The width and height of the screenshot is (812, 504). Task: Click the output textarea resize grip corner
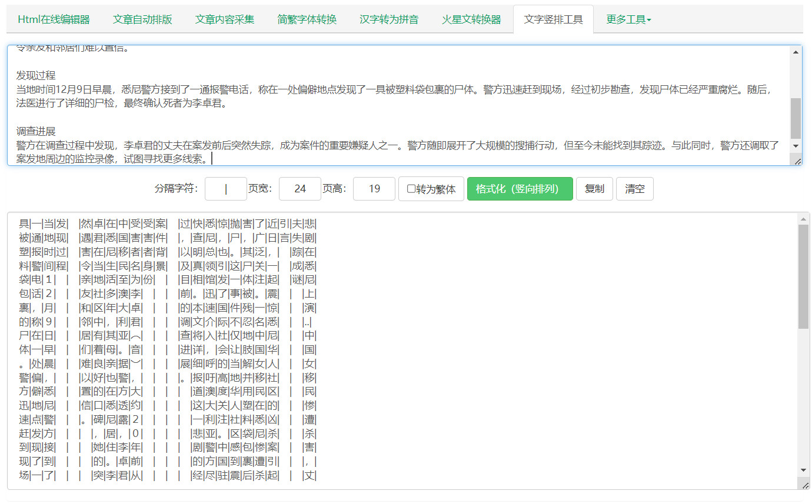click(805, 485)
